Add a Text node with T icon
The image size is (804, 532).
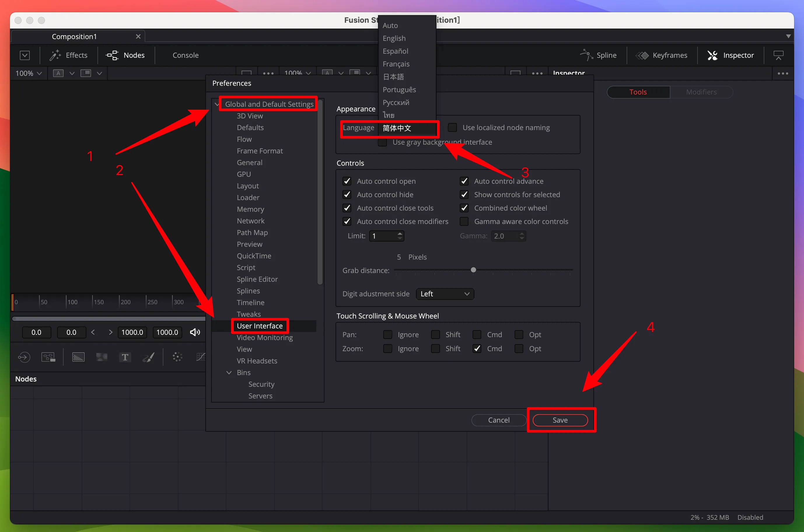pyautogui.click(x=125, y=357)
